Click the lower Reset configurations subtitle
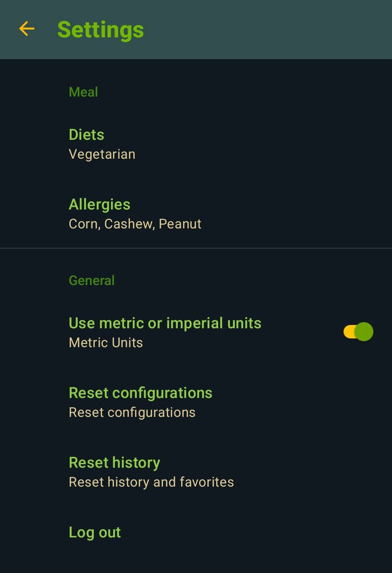This screenshot has height=573, width=392. coord(132,413)
